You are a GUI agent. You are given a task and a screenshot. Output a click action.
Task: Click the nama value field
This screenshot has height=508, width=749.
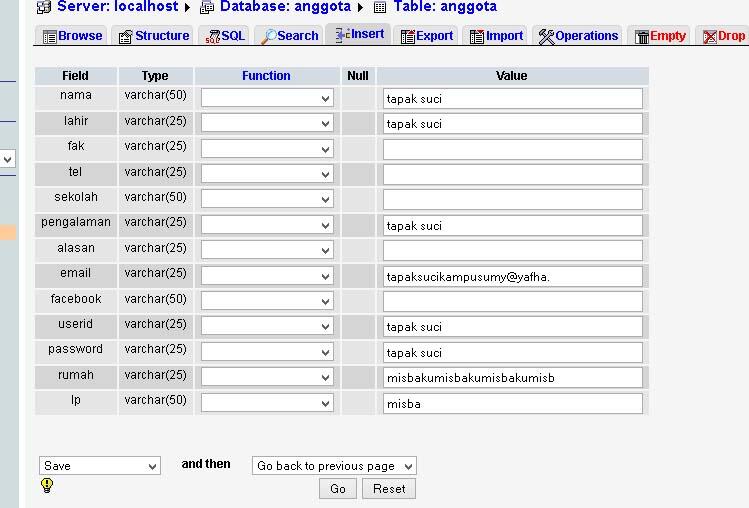coord(513,98)
